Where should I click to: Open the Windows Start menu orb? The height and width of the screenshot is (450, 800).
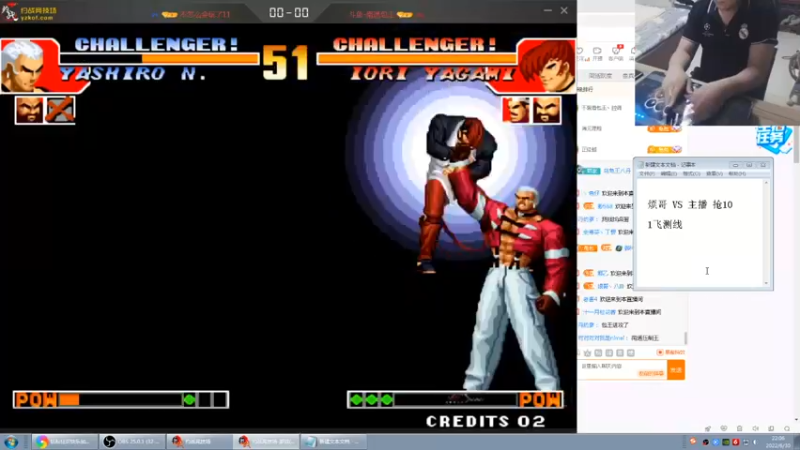click(11, 442)
